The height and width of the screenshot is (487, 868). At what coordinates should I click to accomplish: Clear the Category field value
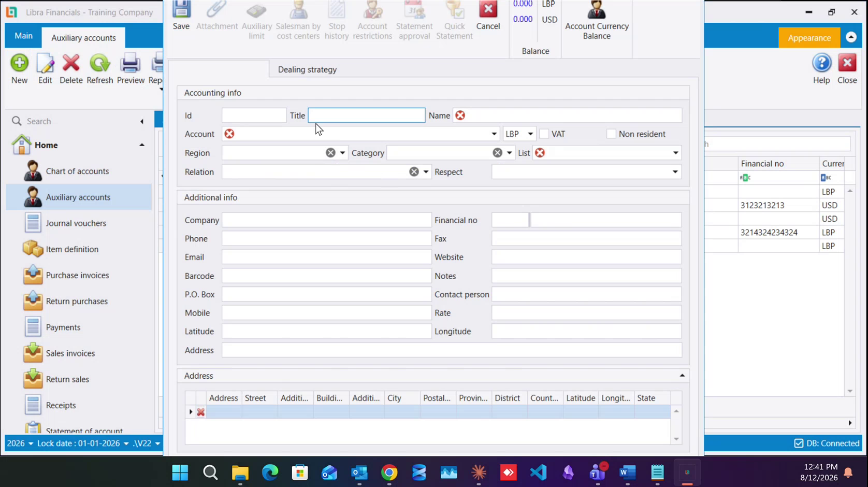[x=497, y=153]
